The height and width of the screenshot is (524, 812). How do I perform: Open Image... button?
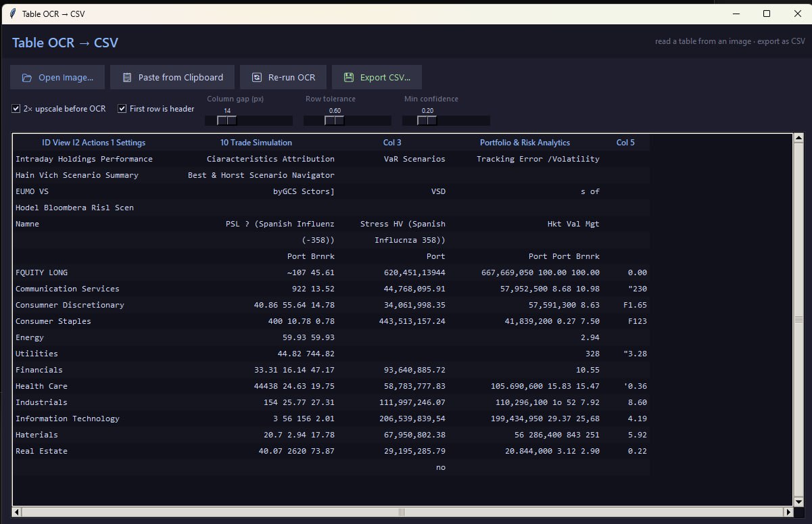(57, 78)
